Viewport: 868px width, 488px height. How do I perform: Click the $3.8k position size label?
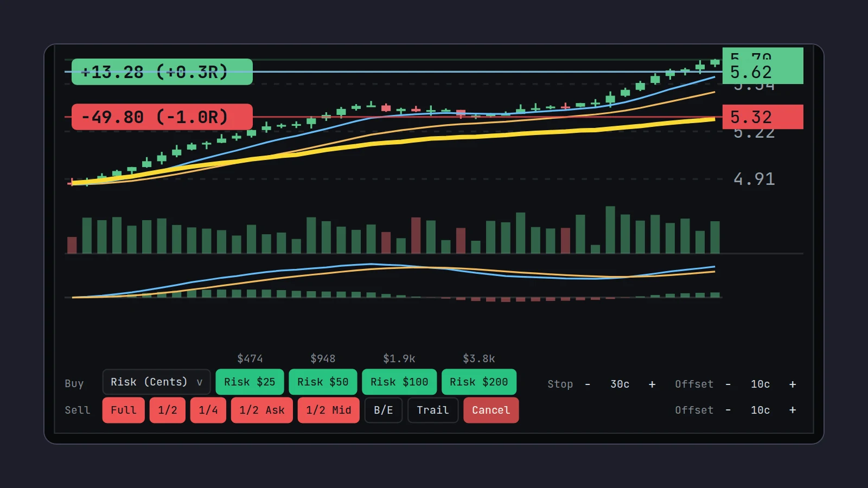pos(479,358)
